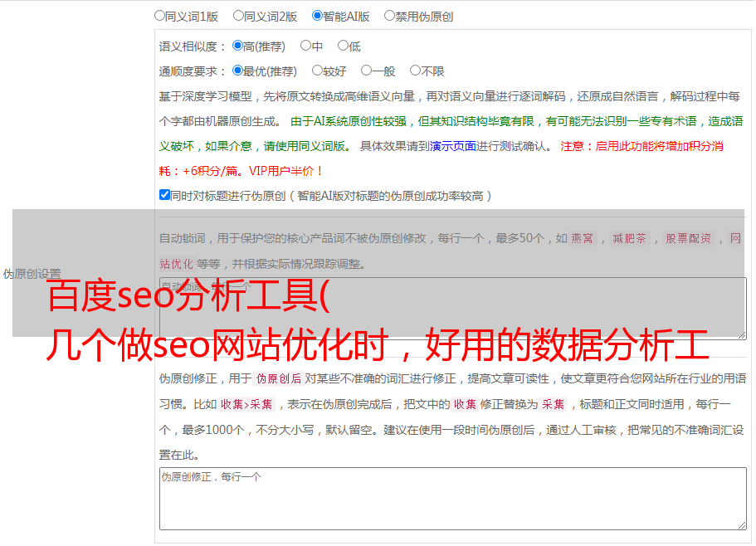
Task: Click the 减肥茶 example keyword
Action: 629,238
